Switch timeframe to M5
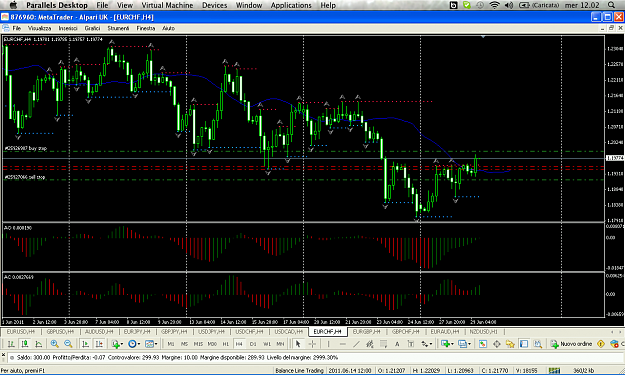This screenshot has width=625, height=375. click(184, 344)
